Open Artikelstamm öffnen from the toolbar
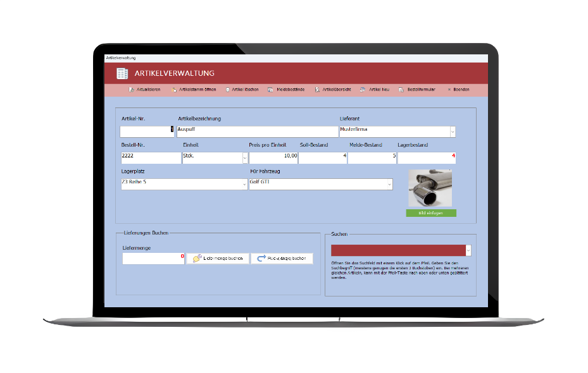The image size is (588, 373). point(174,90)
